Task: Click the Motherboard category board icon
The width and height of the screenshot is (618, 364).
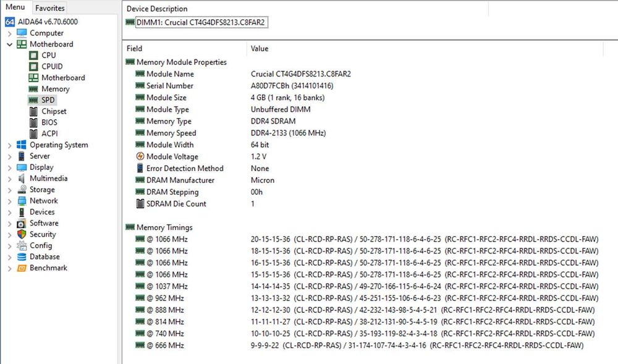Action: (x=22, y=44)
